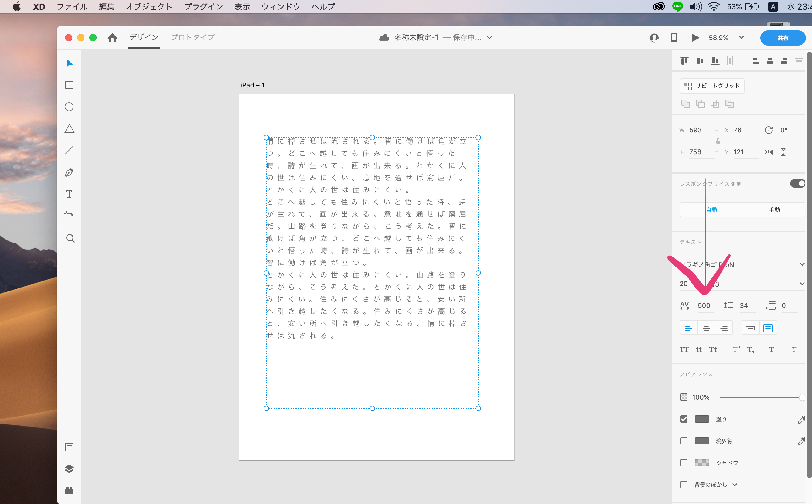Open the オブジェクト menu
This screenshot has height=504, width=812.
(x=149, y=7)
